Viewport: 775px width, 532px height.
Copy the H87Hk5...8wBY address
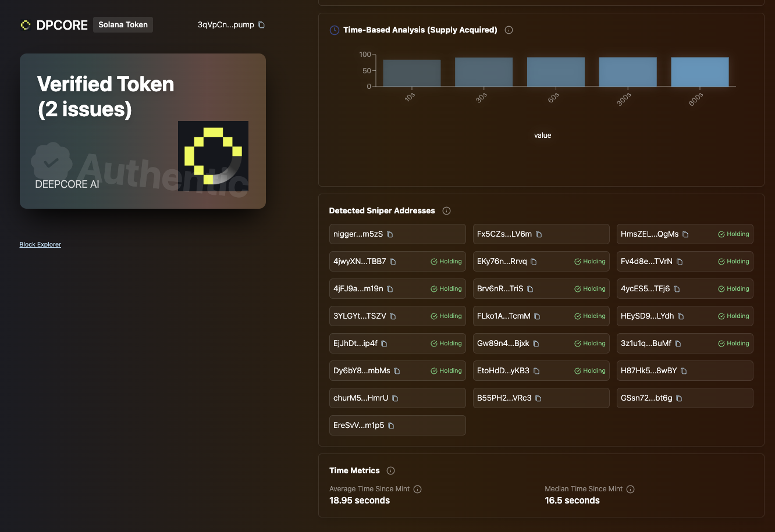[684, 371]
